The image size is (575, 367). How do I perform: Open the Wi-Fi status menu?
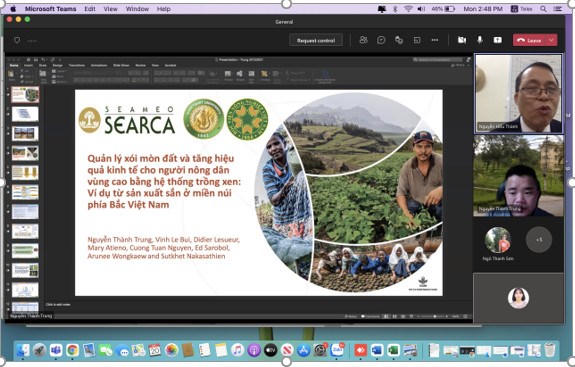(x=408, y=9)
